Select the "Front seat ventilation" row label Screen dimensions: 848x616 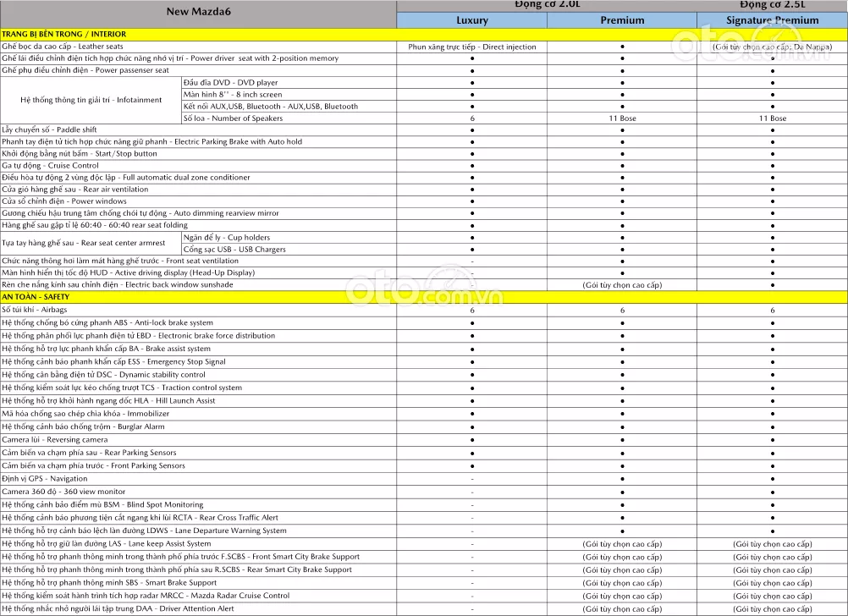pyautogui.click(x=120, y=261)
